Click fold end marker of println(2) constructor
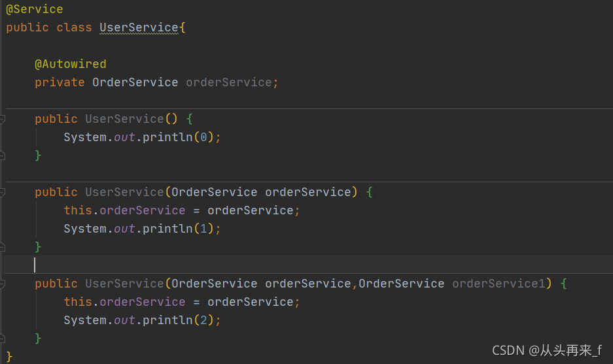The image size is (613, 364). pos(3,339)
